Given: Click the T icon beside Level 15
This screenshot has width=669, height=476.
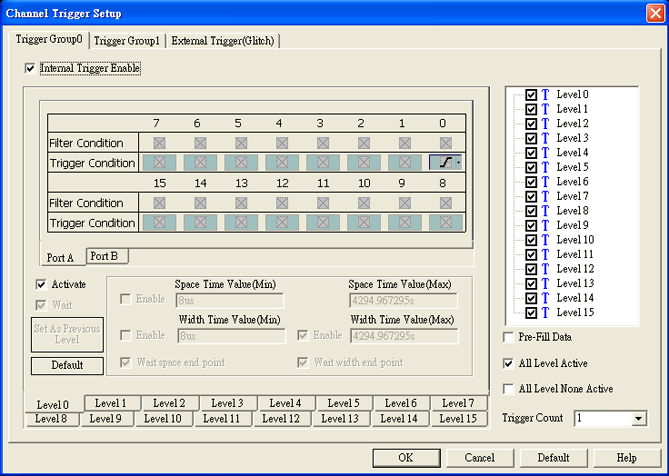Looking at the screenshot, I should point(545,313).
